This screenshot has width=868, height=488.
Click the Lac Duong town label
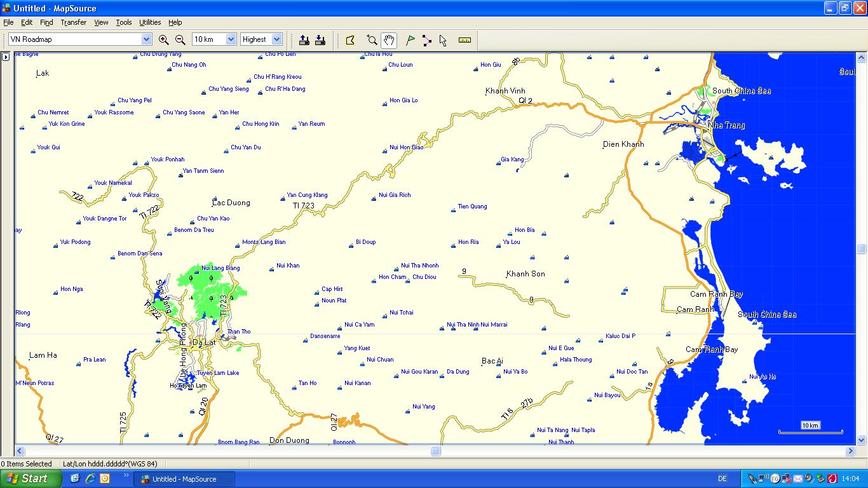tap(231, 203)
